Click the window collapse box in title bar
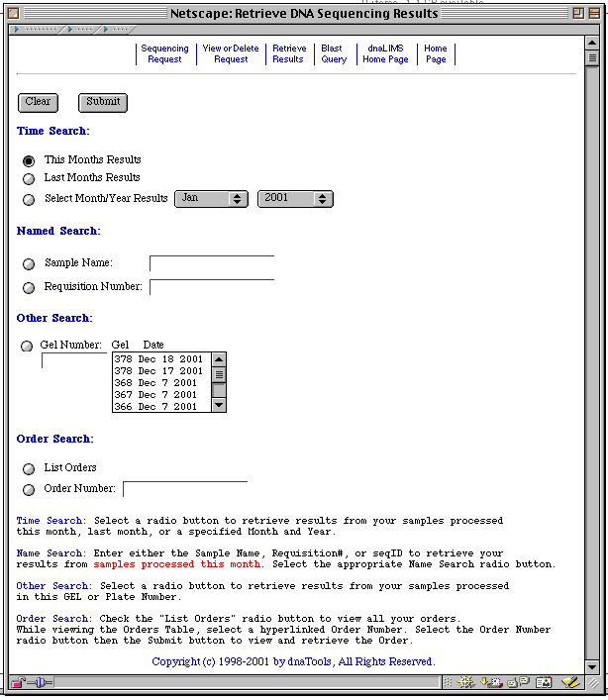This screenshot has height=700, width=608. (590, 14)
